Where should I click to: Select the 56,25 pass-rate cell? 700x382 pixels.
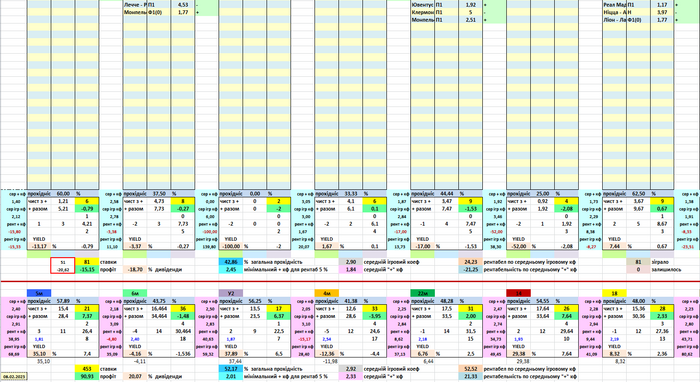click(x=255, y=301)
